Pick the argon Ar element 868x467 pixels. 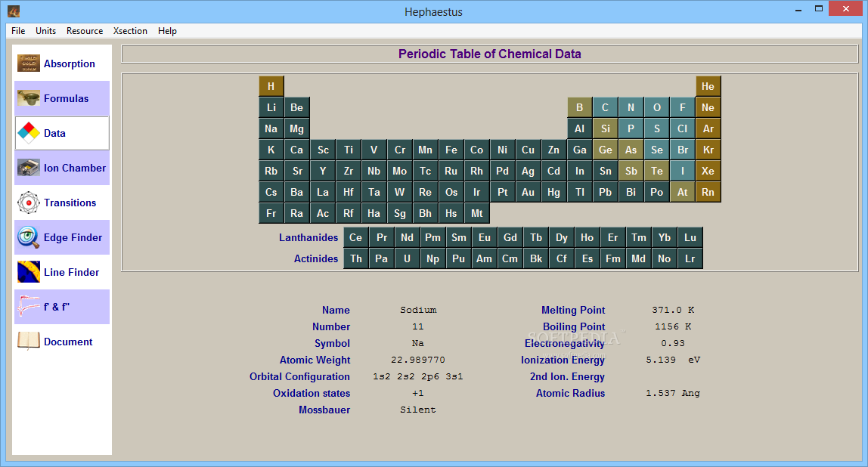tap(708, 128)
